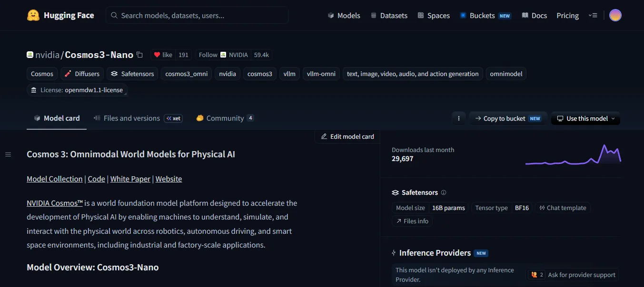
Task: Click the xet badge
Action: 173,118
